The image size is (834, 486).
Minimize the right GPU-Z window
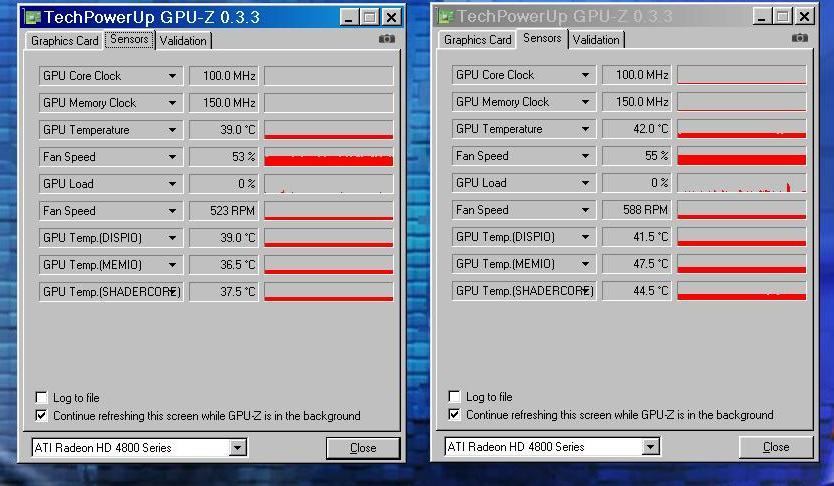[x=762, y=17]
